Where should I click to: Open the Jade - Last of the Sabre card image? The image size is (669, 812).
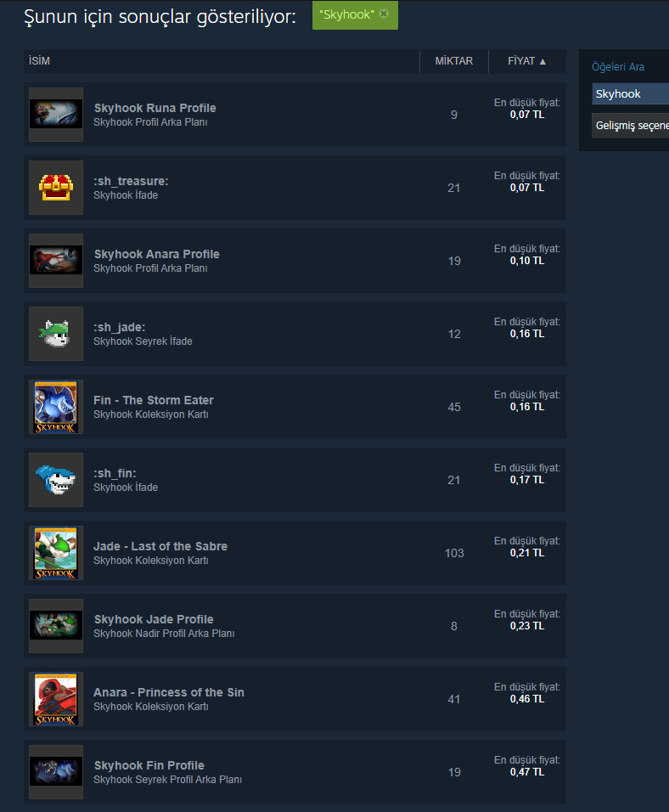pos(56,553)
